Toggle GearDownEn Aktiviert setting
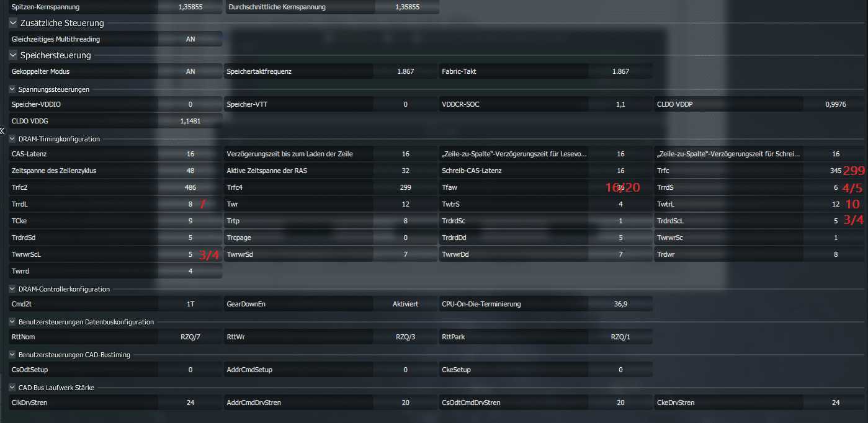The height and width of the screenshot is (423, 868). 406,304
